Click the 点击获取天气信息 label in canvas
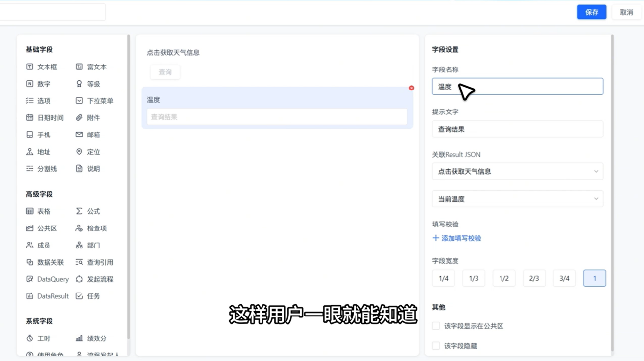The width and height of the screenshot is (644, 361). 173,52
